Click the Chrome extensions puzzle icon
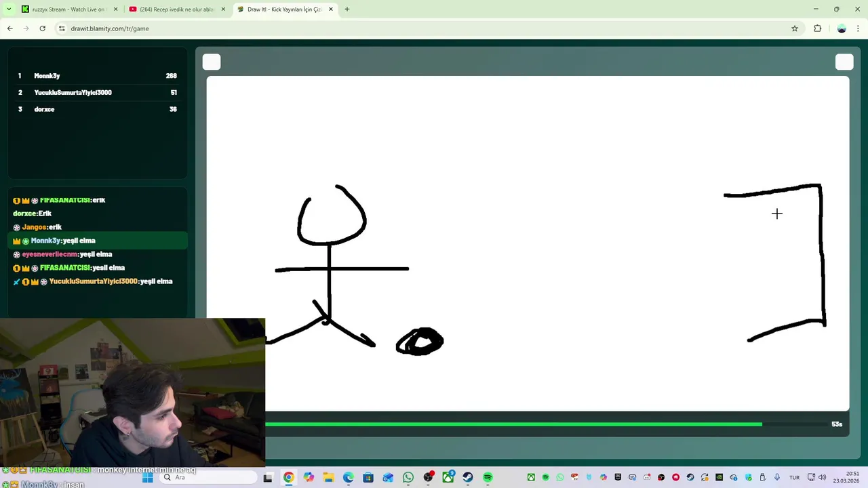The width and height of the screenshot is (868, 488). click(817, 28)
